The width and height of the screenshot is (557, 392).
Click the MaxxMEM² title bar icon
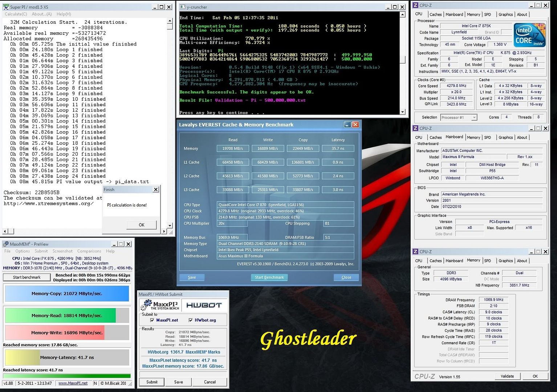[6, 244]
